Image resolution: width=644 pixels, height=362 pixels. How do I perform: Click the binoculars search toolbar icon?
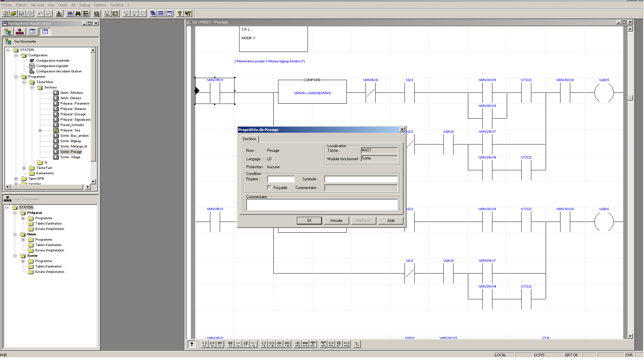pos(78,14)
